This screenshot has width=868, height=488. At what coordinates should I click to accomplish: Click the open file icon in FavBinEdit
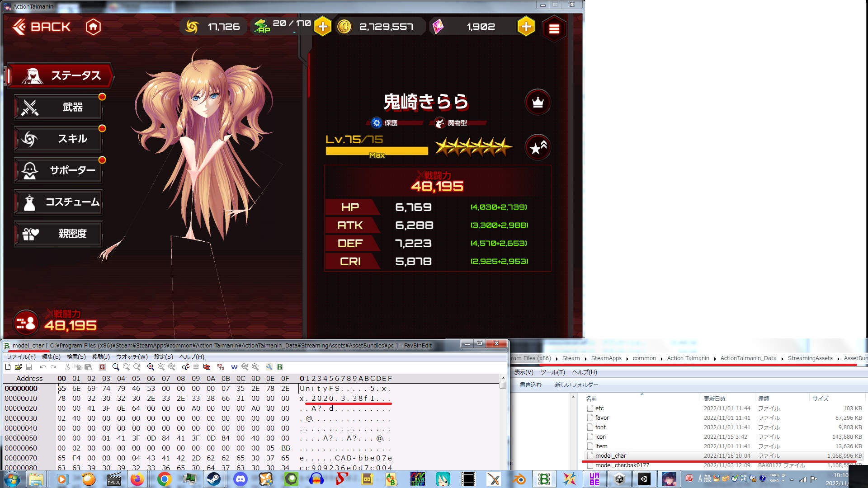[19, 367]
